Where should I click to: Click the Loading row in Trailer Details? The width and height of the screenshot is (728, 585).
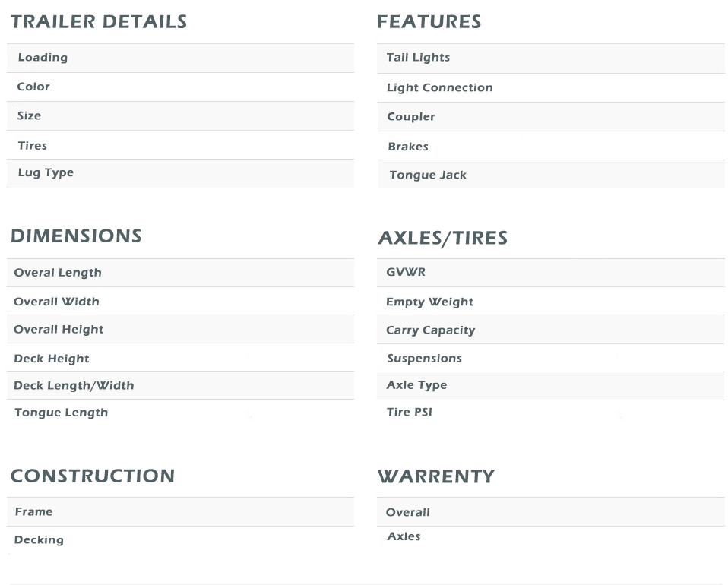pos(43,58)
